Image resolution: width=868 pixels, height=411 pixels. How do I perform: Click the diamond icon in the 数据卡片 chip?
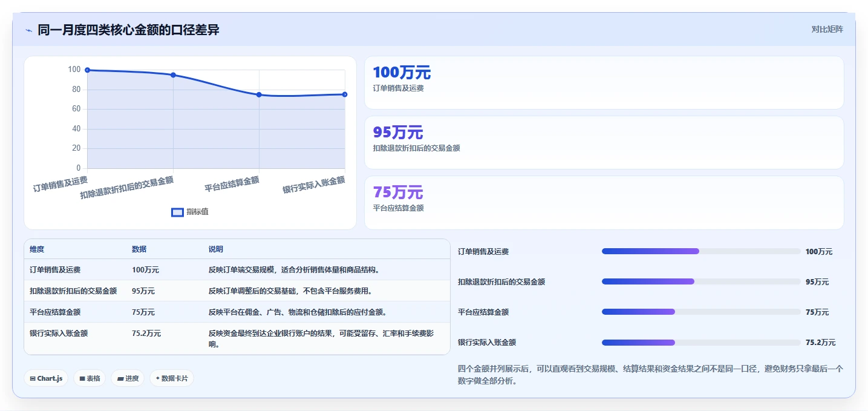[x=158, y=378]
